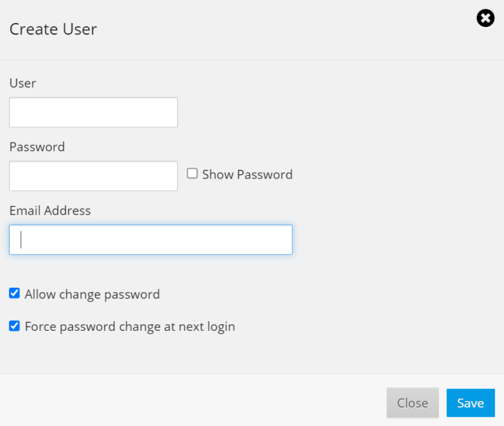Click the Allow change password label text

click(x=92, y=294)
